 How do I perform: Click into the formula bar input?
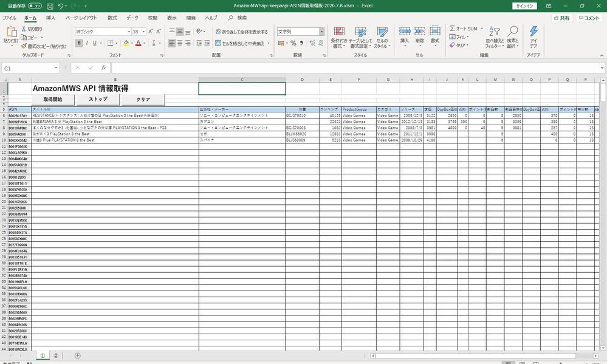pos(355,68)
